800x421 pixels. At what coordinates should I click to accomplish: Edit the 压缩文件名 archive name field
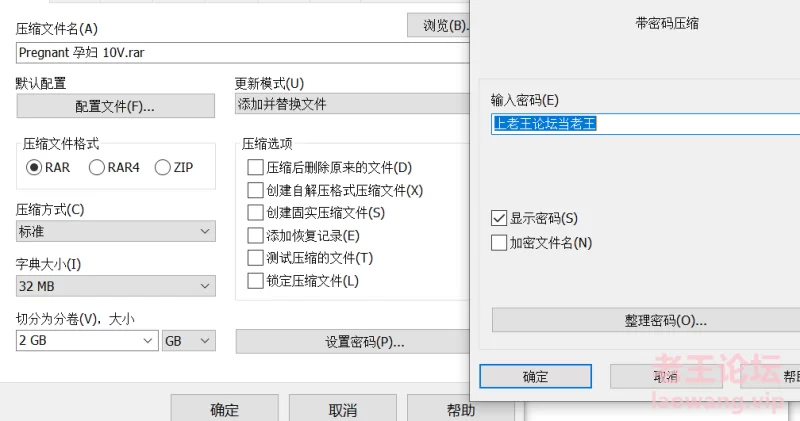[240, 53]
